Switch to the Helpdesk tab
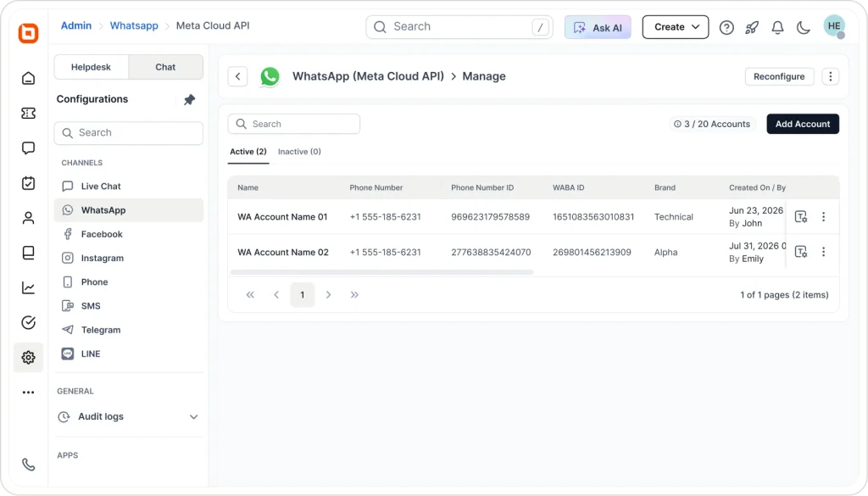This screenshot has height=496, width=868. tap(91, 67)
